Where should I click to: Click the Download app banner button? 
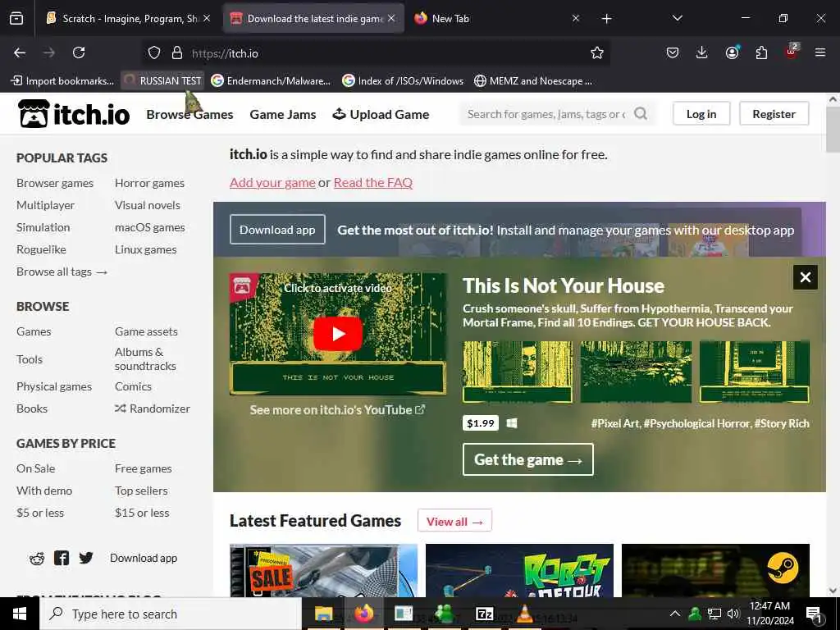(277, 230)
